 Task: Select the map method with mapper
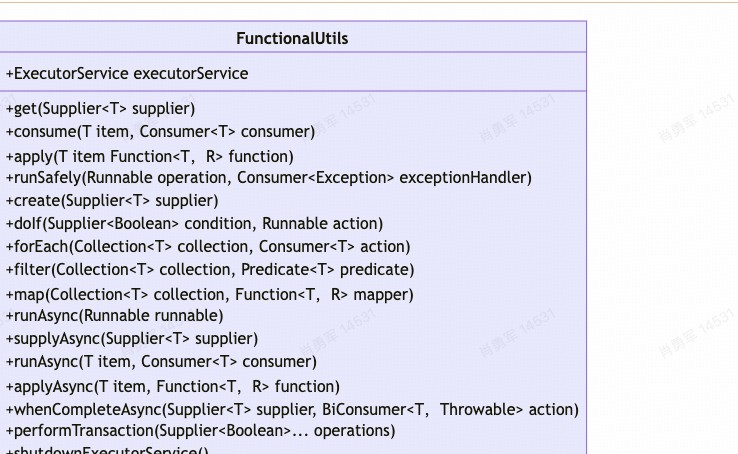pos(209,295)
